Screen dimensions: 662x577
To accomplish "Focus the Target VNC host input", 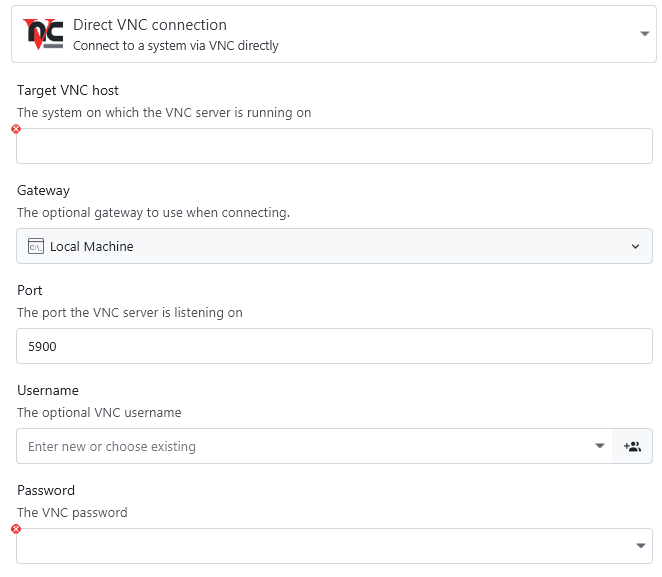I will pyautogui.click(x=334, y=146).
